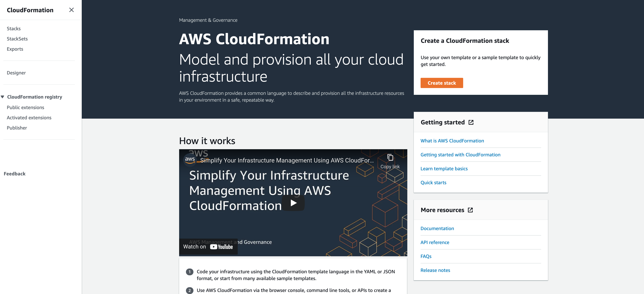
Task: Click the More resources external link icon
Action: [x=470, y=210]
